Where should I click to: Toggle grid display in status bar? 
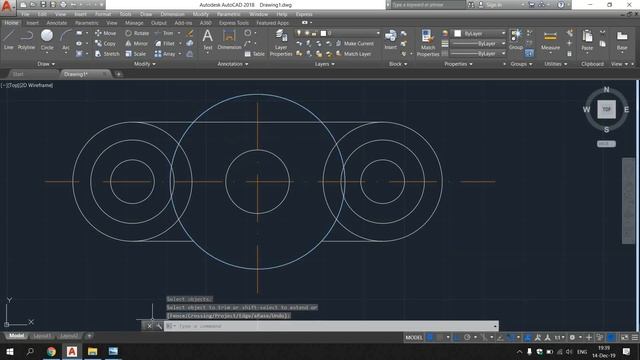tap(430, 338)
